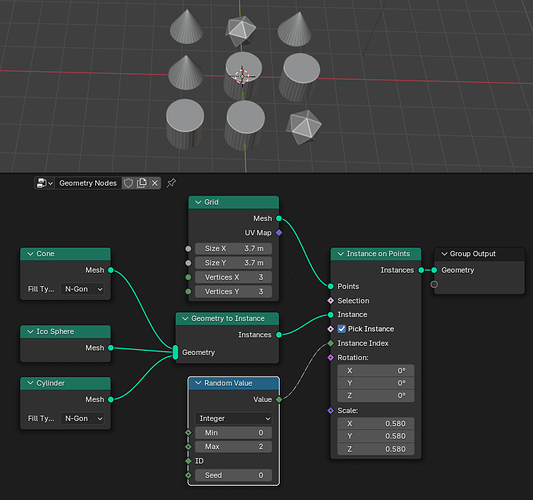Open the Cone Fill Type dropdown
This screenshot has height=500, width=533.
pos(83,289)
